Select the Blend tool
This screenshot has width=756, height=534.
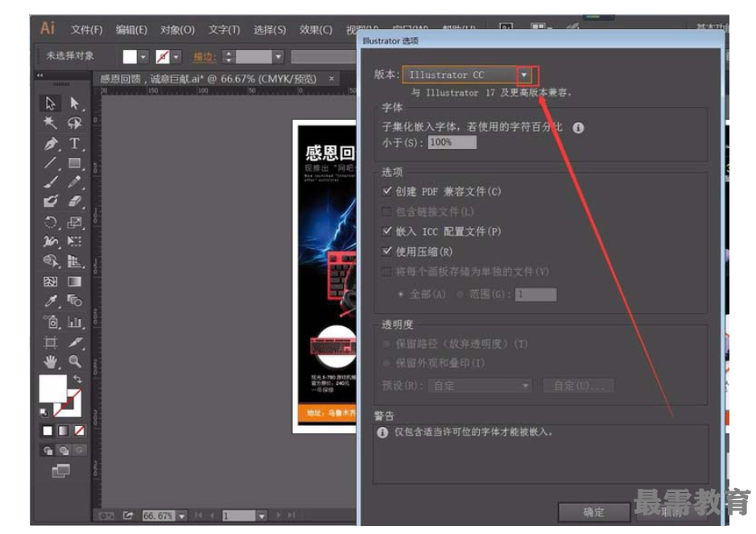(x=74, y=300)
